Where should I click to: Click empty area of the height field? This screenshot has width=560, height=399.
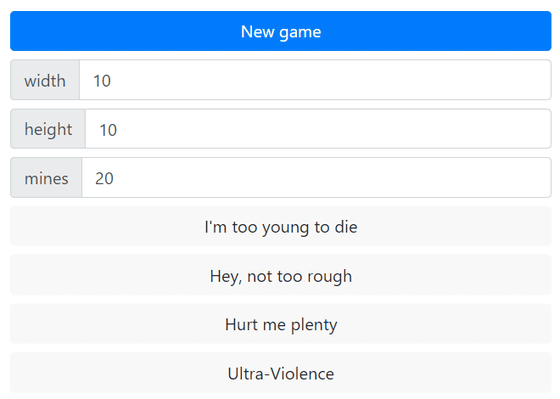332,129
